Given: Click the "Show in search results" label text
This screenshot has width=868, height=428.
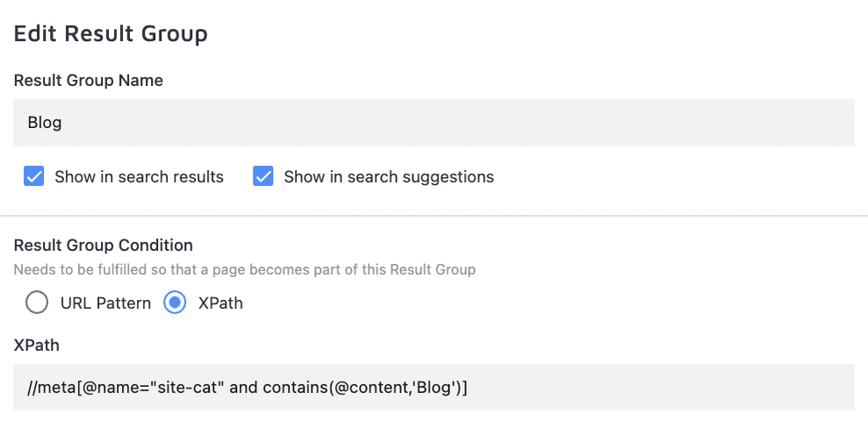Looking at the screenshot, I should pos(139,177).
